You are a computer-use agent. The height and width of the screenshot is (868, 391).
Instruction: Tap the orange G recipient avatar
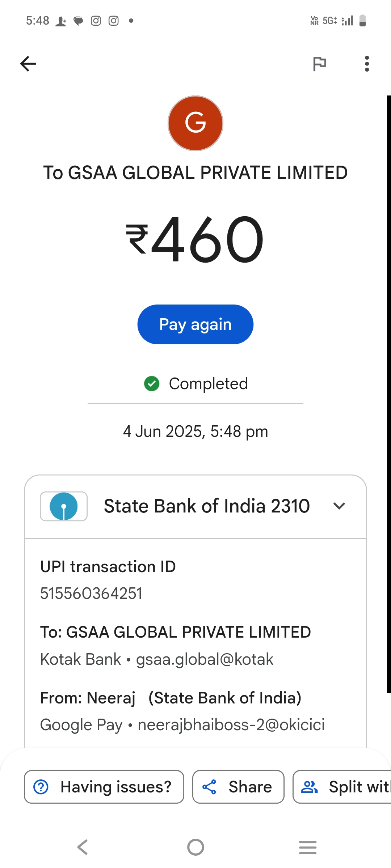click(x=195, y=123)
